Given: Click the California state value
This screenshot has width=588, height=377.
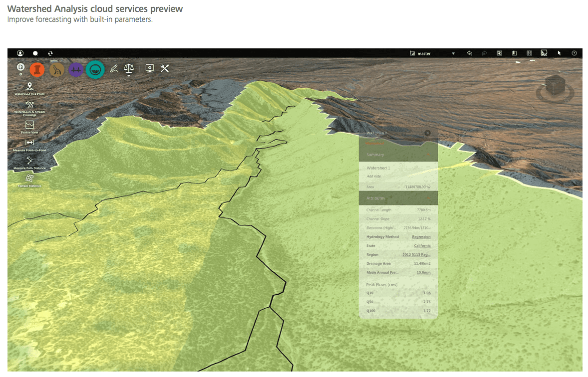Looking at the screenshot, I should (x=422, y=246).
